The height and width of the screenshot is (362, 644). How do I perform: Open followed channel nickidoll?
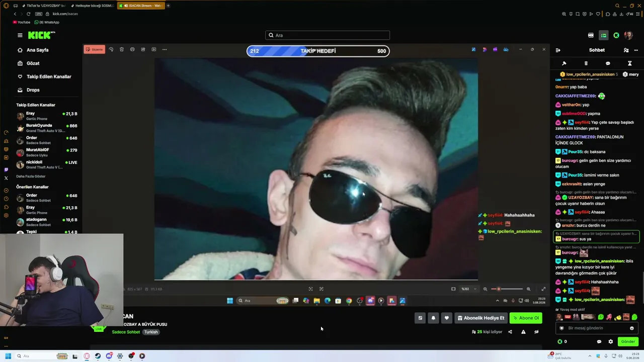47,164
